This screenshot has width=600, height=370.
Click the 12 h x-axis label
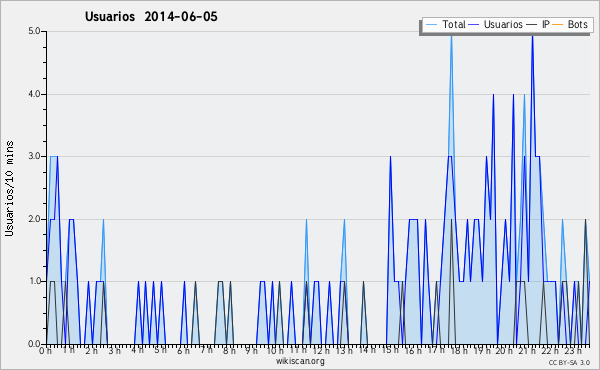coord(321,350)
